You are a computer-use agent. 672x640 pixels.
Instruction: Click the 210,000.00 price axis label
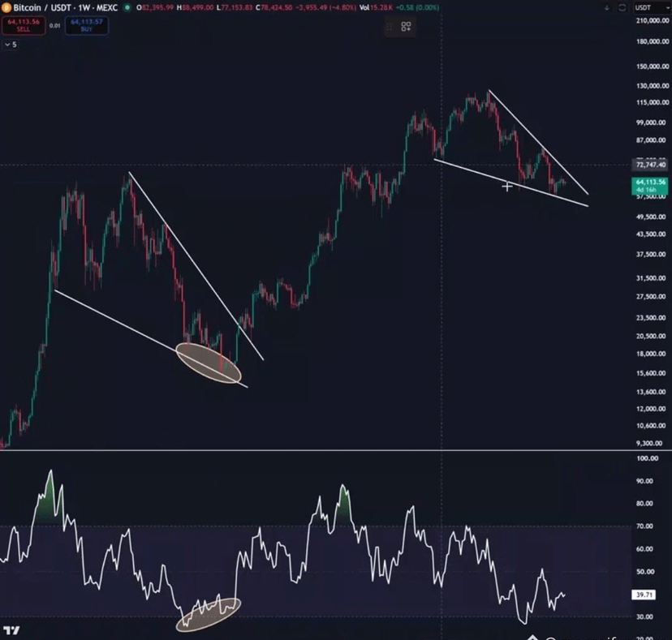(x=653, y=20)
